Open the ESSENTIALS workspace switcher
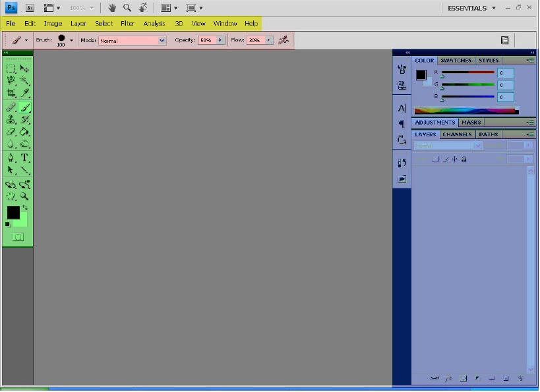540x392 pixels. pyautogui.click(x=471, y=8)
